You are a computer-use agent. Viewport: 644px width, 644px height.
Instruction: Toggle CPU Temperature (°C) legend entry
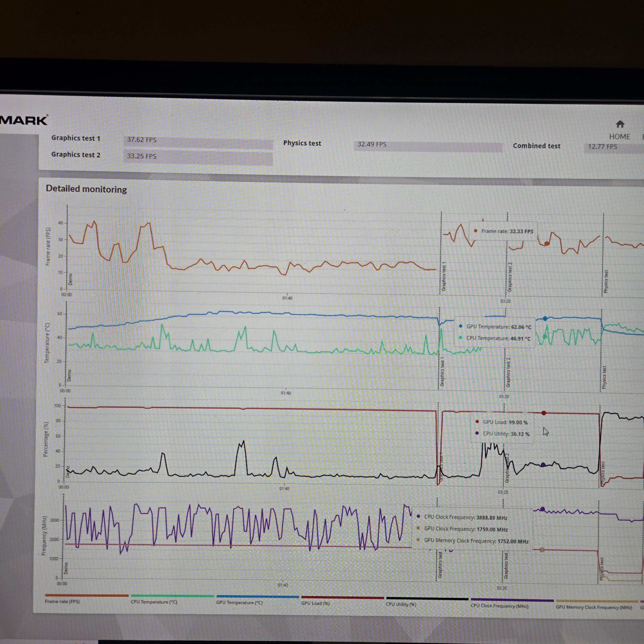pos(154,602)
